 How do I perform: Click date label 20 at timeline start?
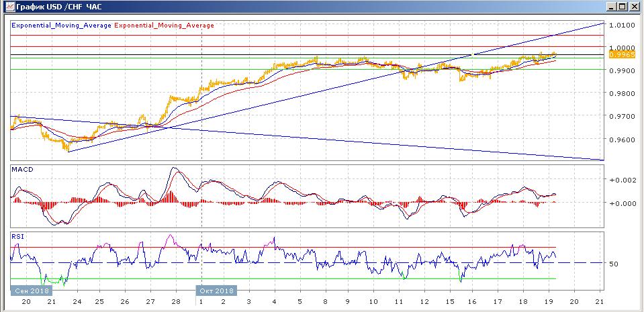tap(26, 302)
